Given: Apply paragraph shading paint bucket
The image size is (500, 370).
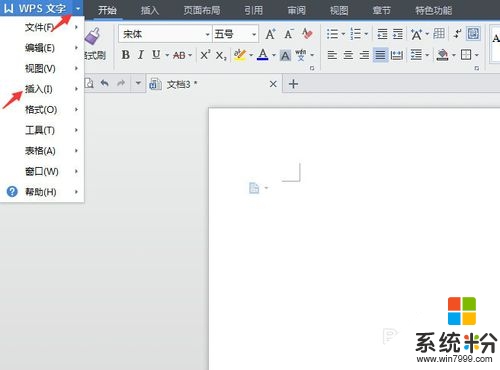Looking at the screenshot, I should 442,55.
